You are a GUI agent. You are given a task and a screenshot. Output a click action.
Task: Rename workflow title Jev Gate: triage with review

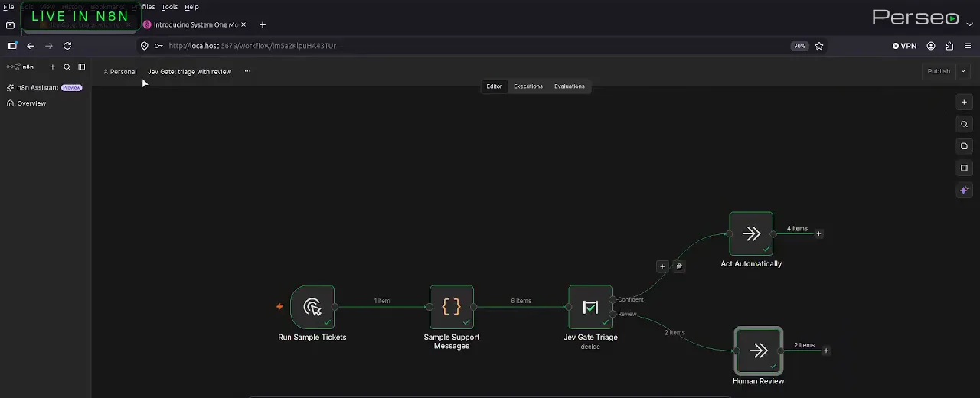point(189,72)
